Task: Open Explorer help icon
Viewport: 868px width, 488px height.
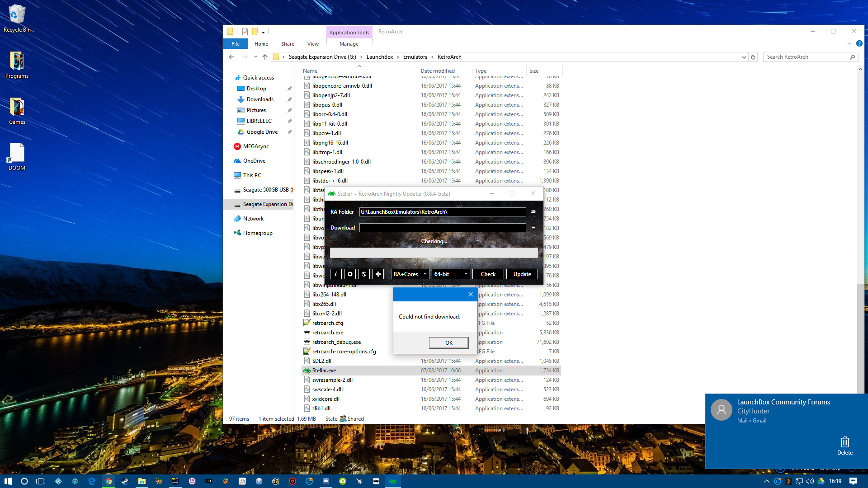Action: pos(859,43)
